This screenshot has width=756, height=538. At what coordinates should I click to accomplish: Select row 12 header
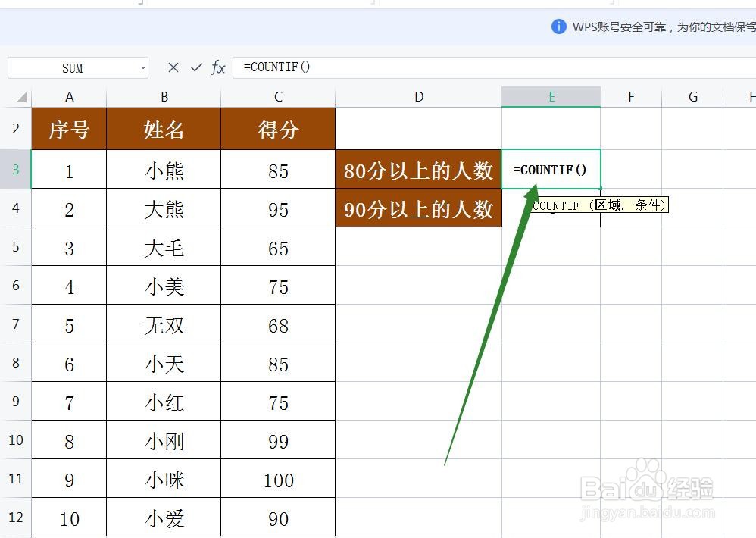click(x=15, y=518)
